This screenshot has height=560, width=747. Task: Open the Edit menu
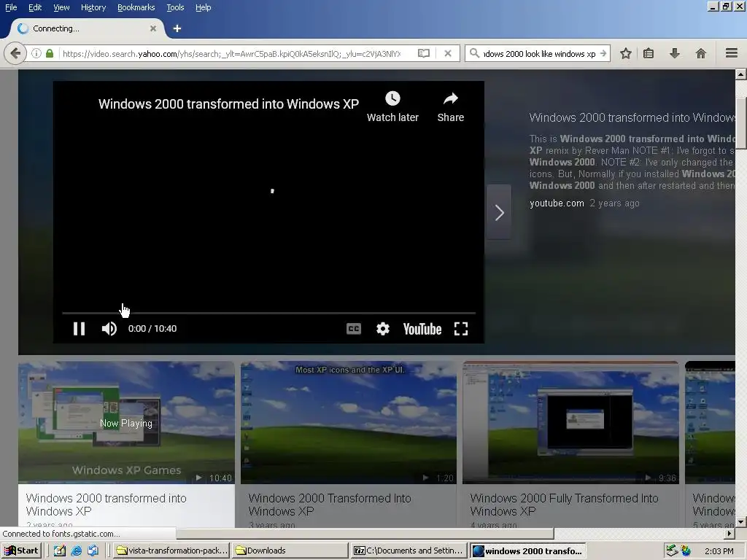(x=35, y=7)
